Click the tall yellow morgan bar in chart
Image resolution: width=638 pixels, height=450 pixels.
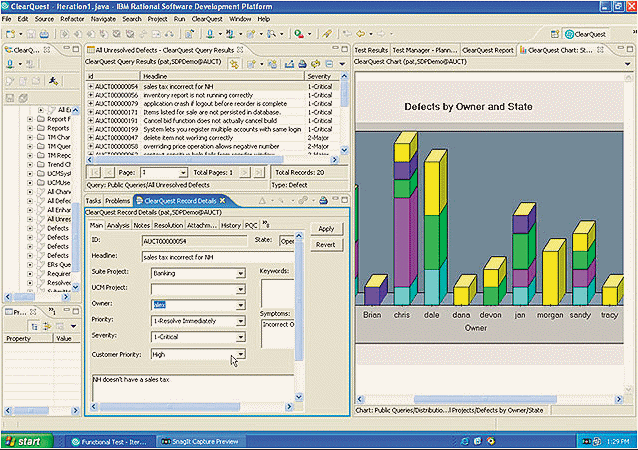(554, 272)
